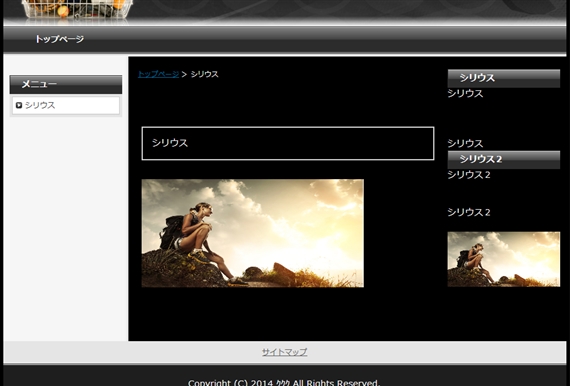Click the シリウス breadcrumb text
The height and width of the screenshot is (386, 570).
[204, 74]
